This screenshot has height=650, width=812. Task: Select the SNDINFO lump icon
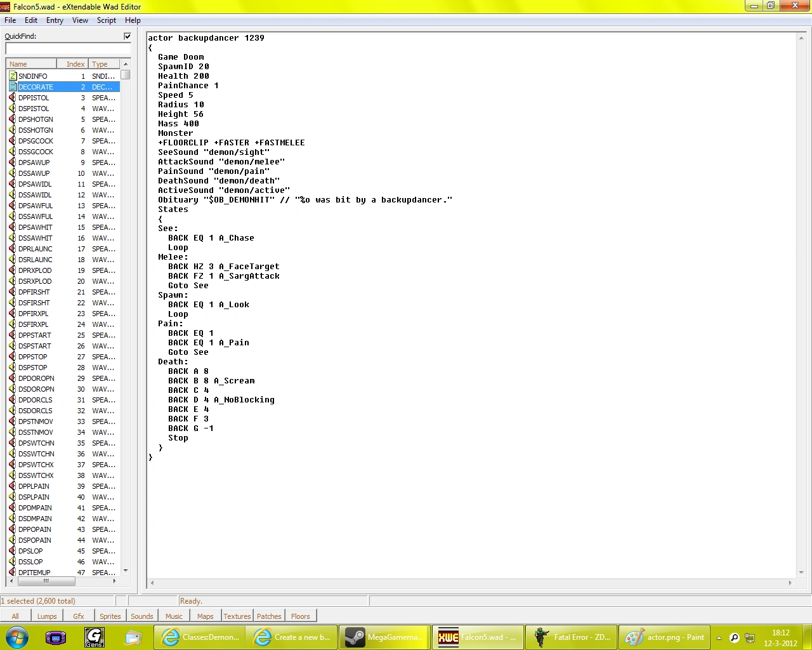[x=13, y=76]
